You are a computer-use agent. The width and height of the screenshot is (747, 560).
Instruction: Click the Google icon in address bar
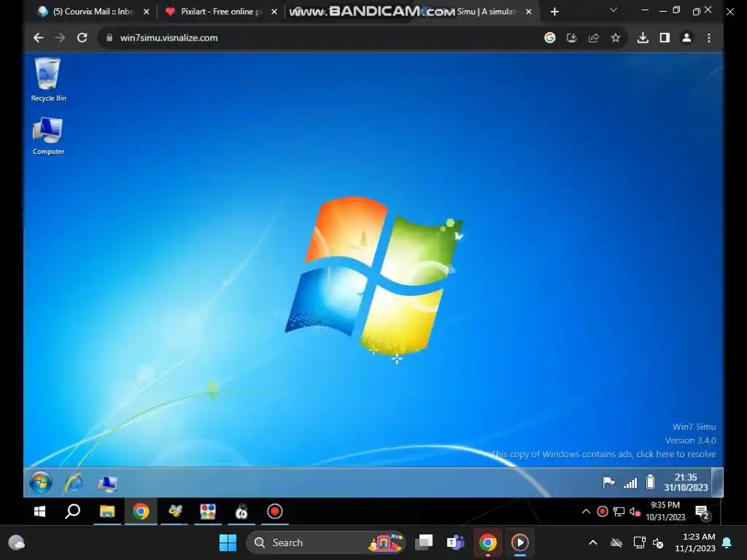pyautogui.click(x=550, y=38)
